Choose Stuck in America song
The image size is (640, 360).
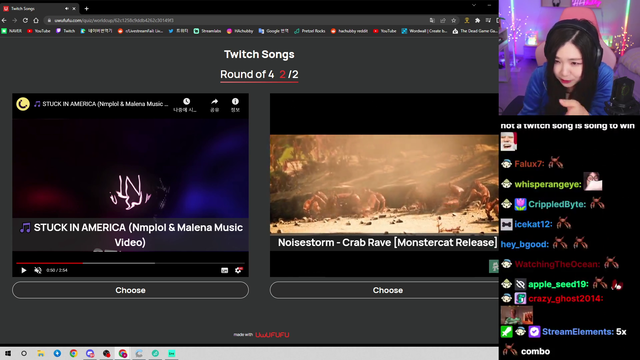pos(130,290)
